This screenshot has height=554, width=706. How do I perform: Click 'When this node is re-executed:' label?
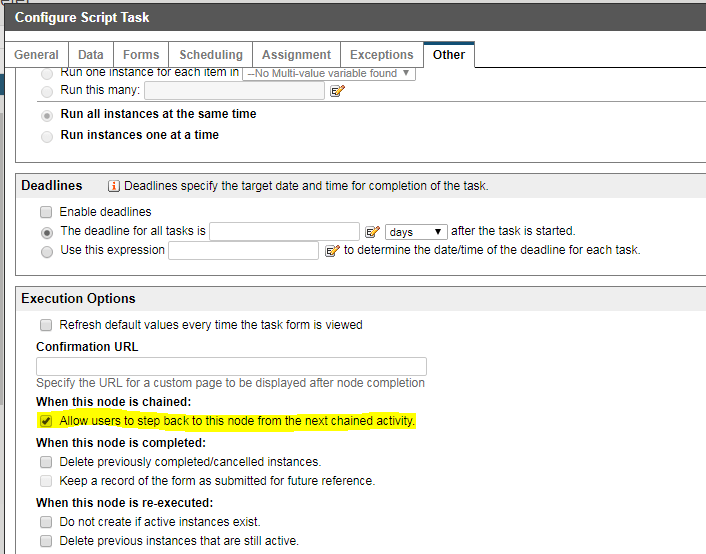tap(124, 503)
